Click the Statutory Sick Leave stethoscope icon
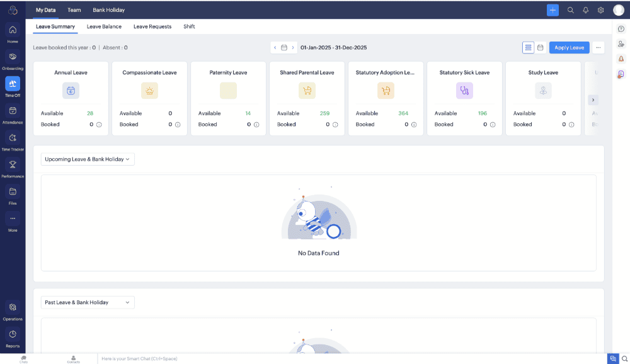630x364 pixels. 464,91
